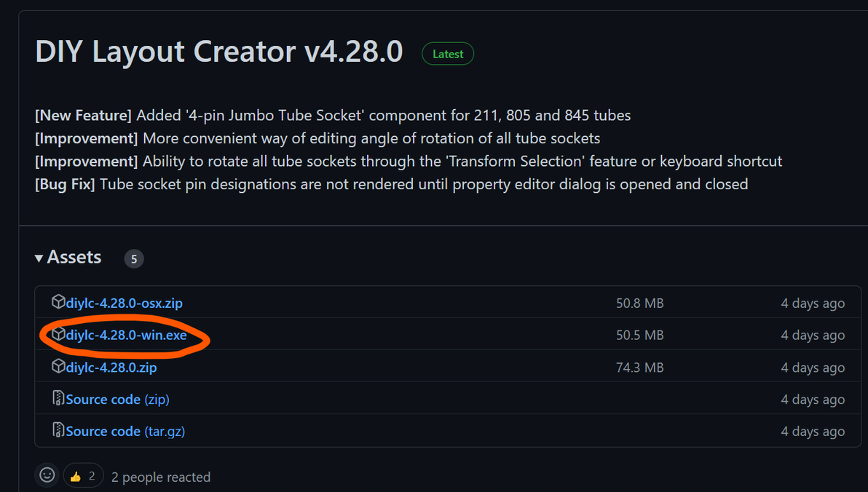Image resolution: width=868 pixels, height=492 pixels.
Task: Click package icon beside diylc-4.28.0-win.exe
Action: click(x=58, y=334)
